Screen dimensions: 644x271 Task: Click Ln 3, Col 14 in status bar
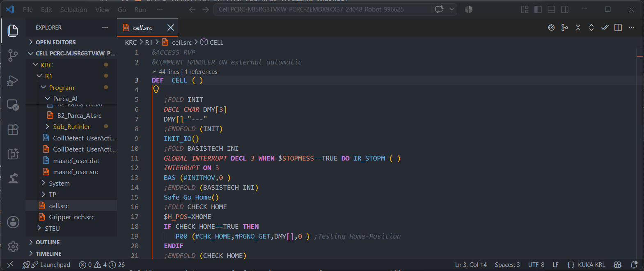[471, 265]
